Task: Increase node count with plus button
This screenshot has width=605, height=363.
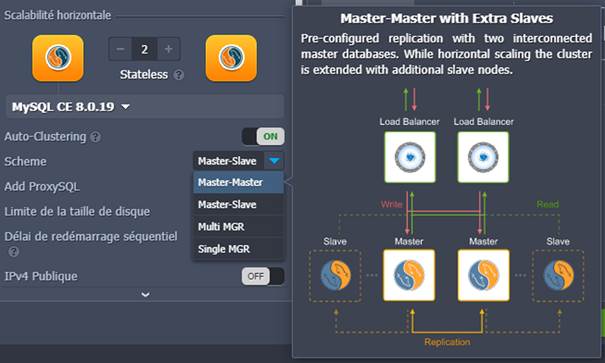Action: (168, 49)
